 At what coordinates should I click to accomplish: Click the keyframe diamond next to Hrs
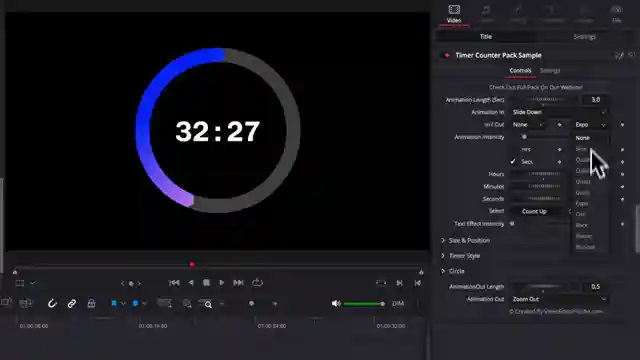point(560,150)
